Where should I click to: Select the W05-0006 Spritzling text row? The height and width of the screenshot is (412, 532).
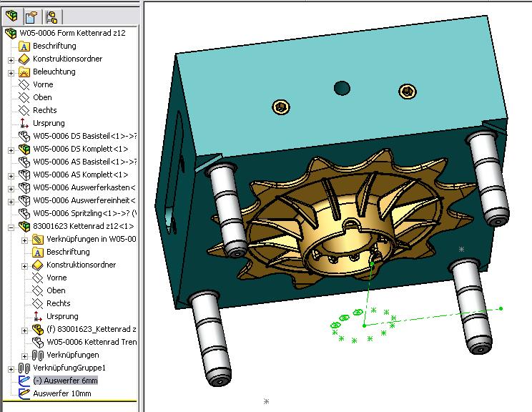pos(85,213)
